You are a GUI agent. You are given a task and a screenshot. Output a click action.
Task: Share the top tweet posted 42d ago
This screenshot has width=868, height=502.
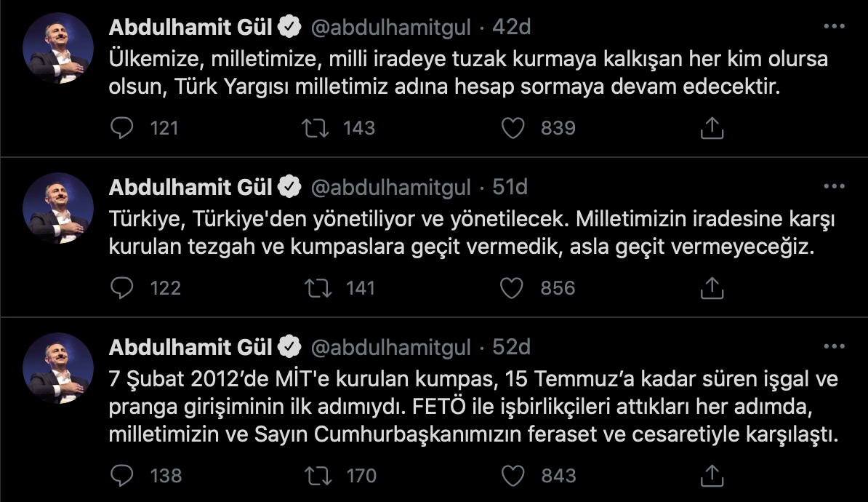pyautogui.click(x=713, y=128)
